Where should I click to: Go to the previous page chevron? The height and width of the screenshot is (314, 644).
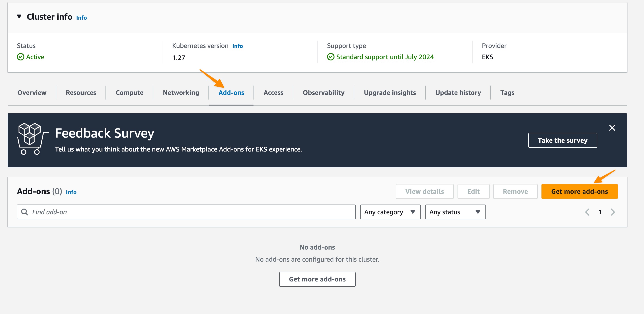click(x=587, y=212)
